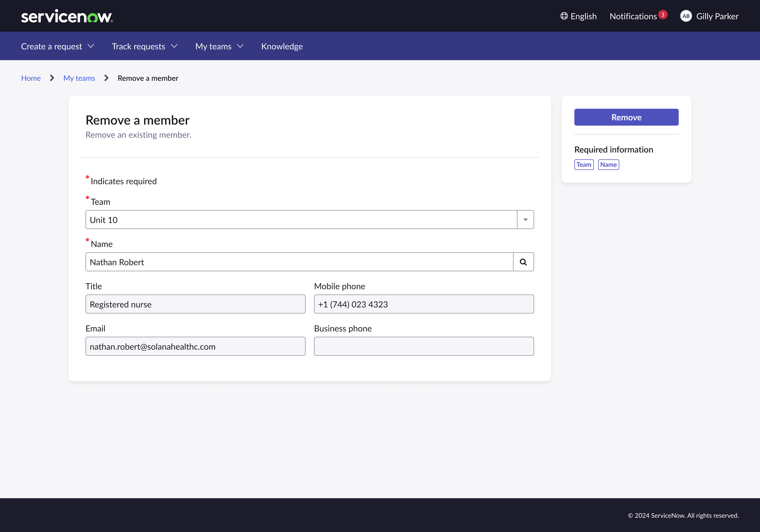Click the ServiceNow logo
This screenshot has width=760, height=532.
coord(67,16)
